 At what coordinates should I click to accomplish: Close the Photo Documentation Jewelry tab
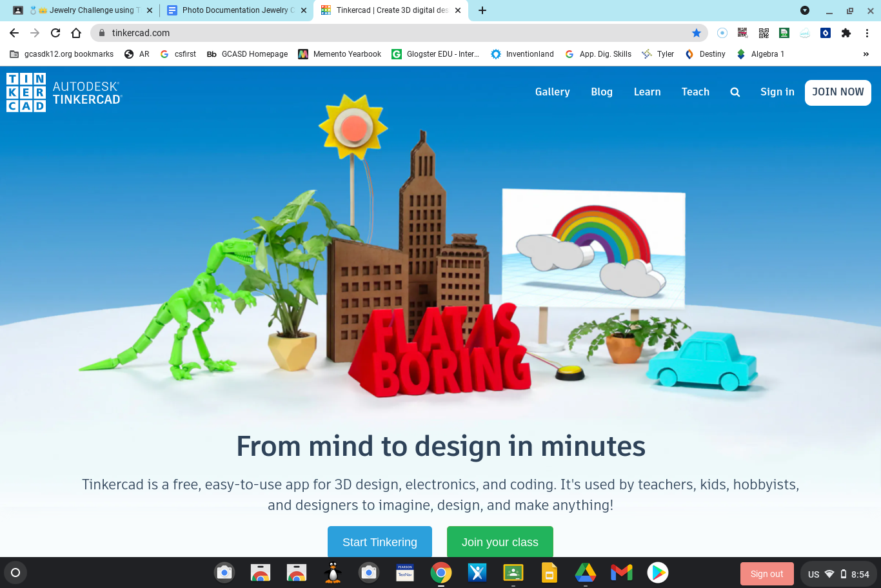(x=304, y=10)
